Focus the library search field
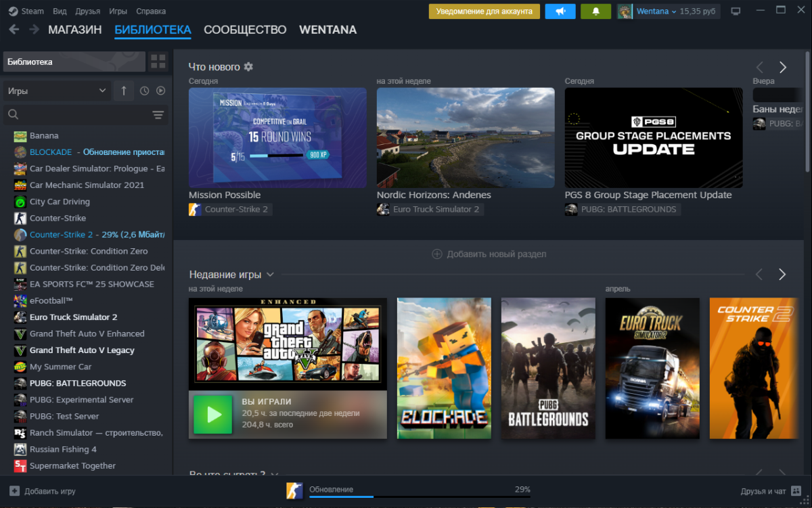Viewport: 812px width, 508px height. 76,115
